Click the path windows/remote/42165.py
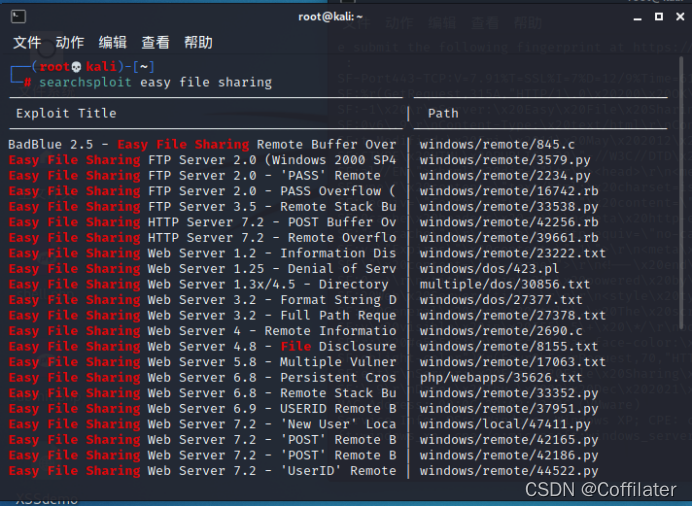 coord(509,440)
